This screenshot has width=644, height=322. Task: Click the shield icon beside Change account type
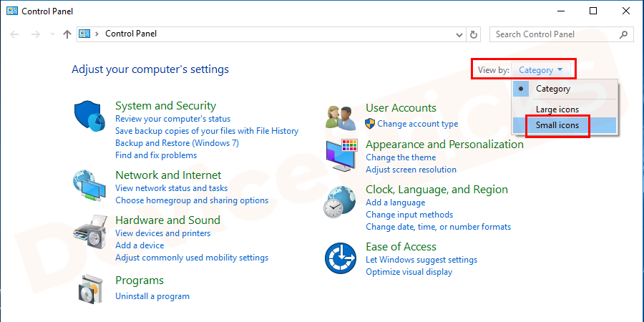[x=370, y=124]
